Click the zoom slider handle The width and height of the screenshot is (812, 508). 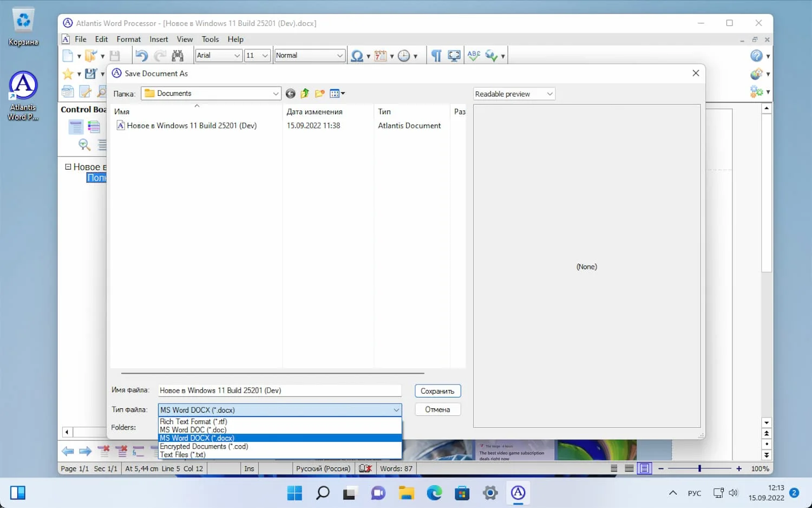click(699, 468)
